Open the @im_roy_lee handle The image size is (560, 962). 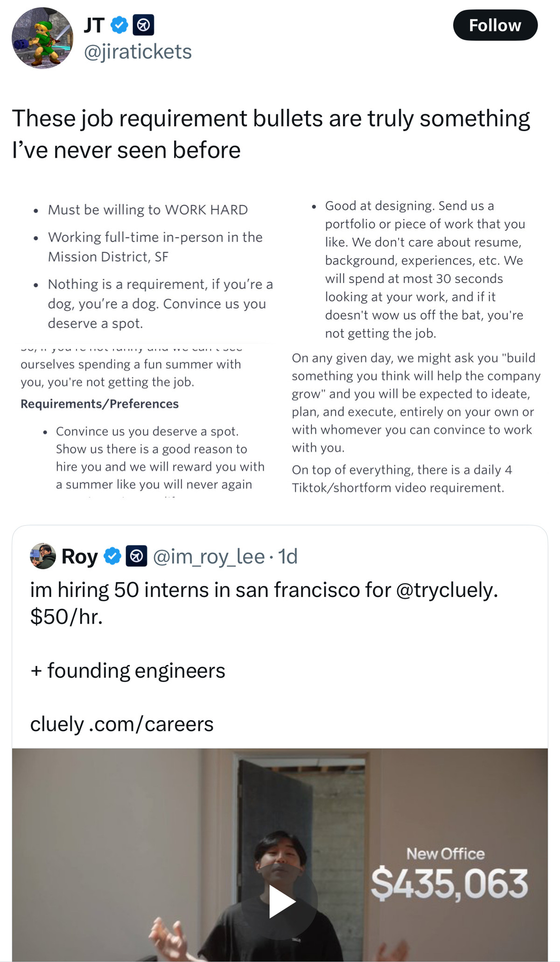click(209, 556)
